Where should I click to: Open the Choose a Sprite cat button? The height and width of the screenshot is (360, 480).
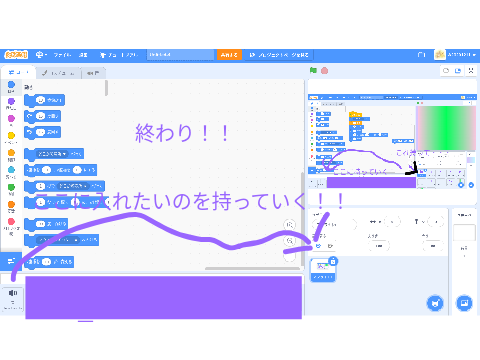click(435, 303)
